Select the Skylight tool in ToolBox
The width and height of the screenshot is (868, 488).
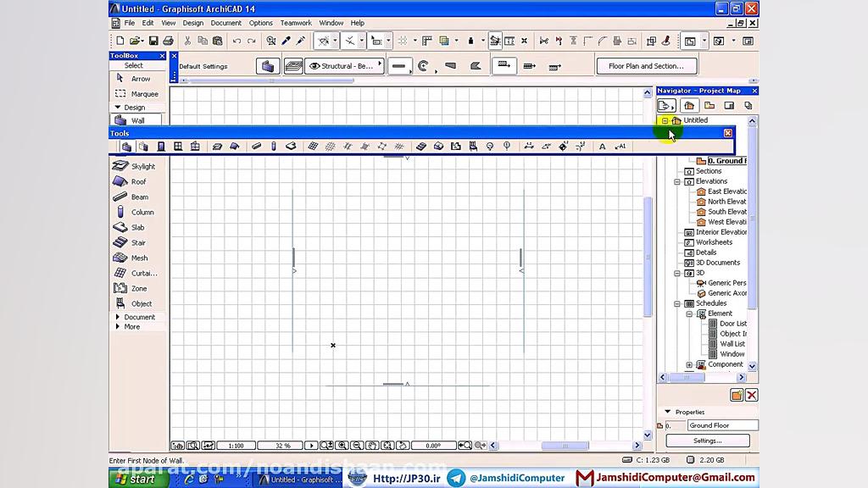coord(135,166)
